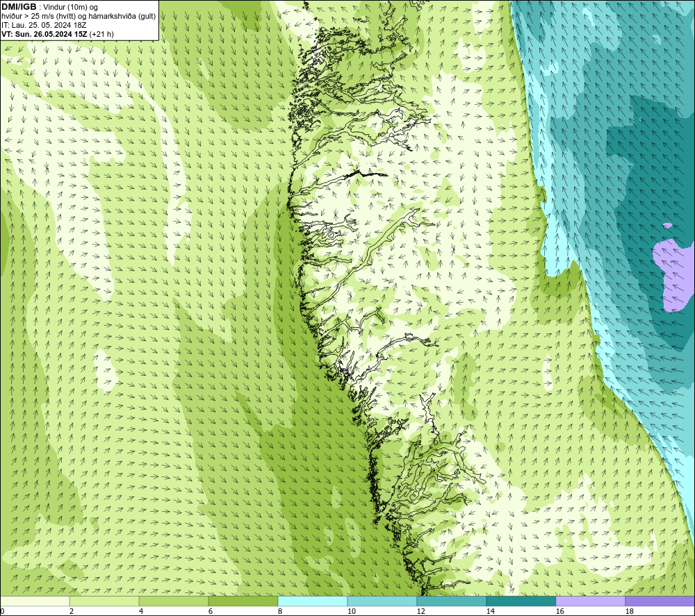Select the teal 12–14 m/s legend swatch
Screen dimensions: 695x616
[451, 601]
